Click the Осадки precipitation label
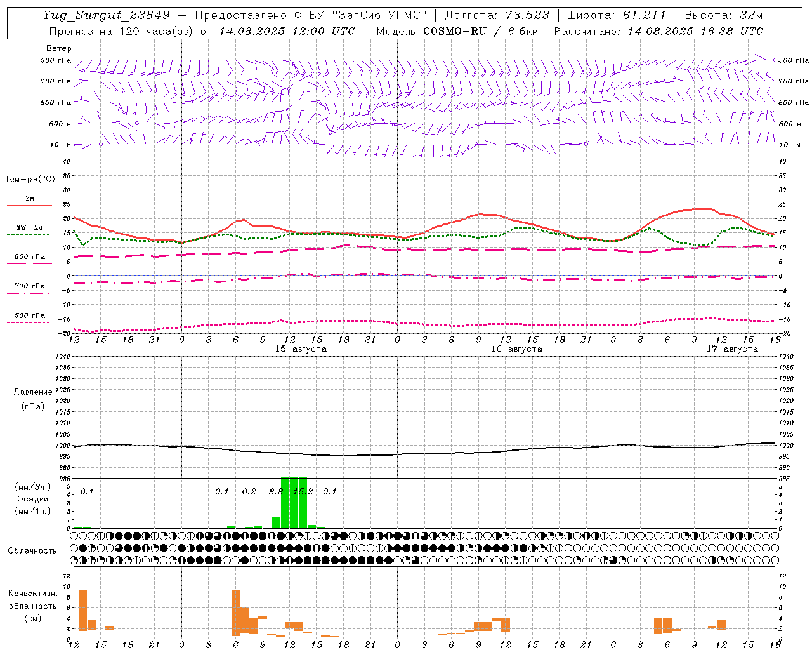 coord(33,499)
